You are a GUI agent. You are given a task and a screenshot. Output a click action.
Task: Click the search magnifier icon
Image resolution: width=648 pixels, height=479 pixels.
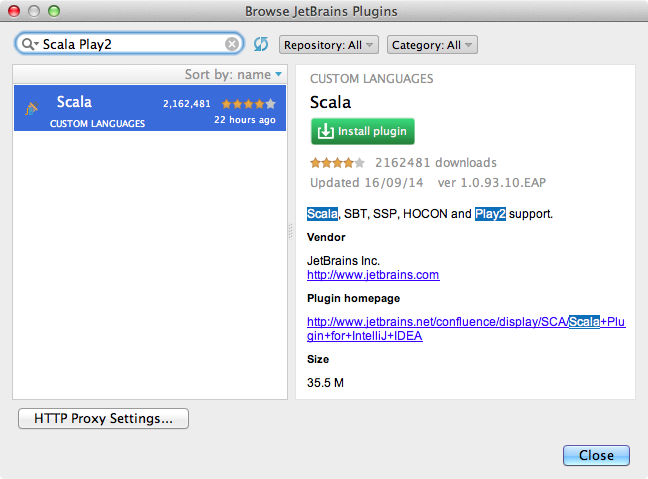tap(30, 44)
